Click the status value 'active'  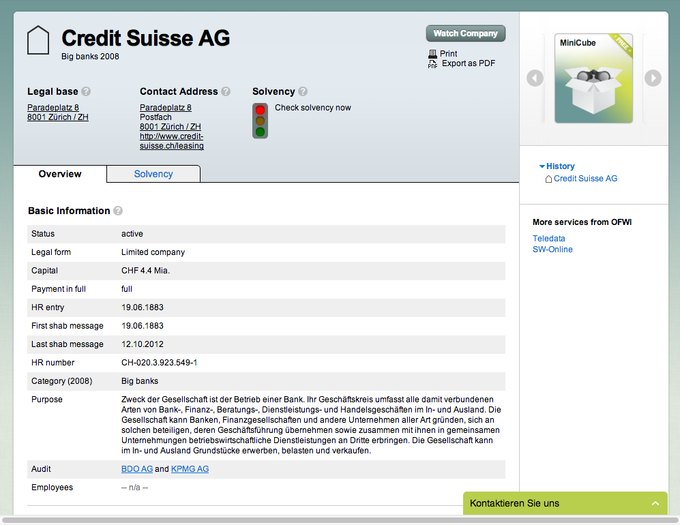132,234
